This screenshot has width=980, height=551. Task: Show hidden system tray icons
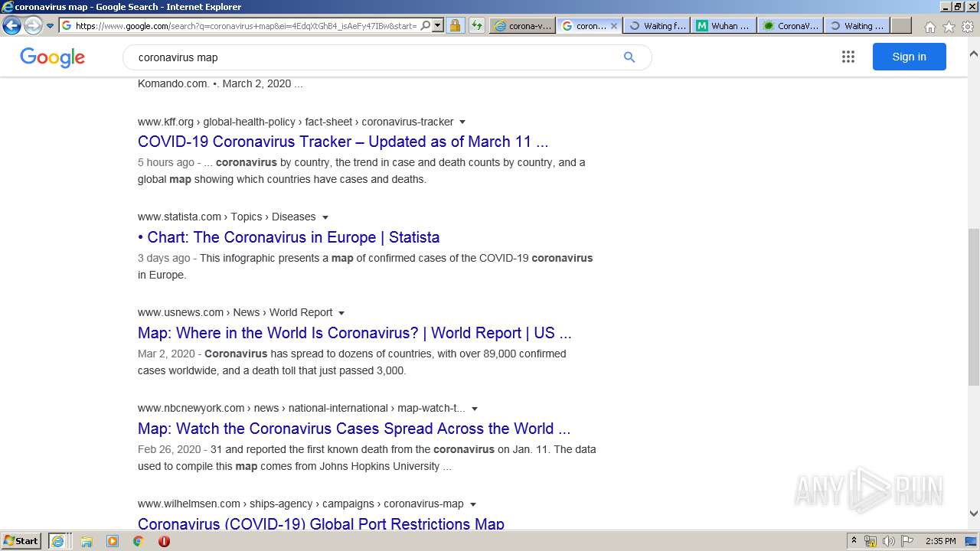coord(854,541)
